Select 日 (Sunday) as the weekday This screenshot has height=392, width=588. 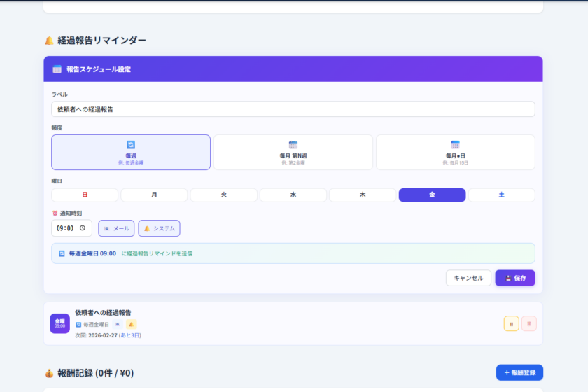coord(85,195)
